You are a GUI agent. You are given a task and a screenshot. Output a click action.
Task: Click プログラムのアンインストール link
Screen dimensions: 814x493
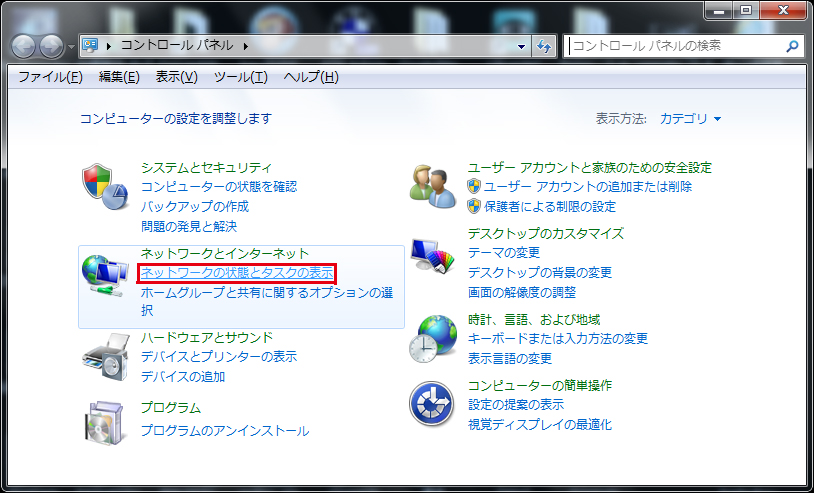[225, 430]
